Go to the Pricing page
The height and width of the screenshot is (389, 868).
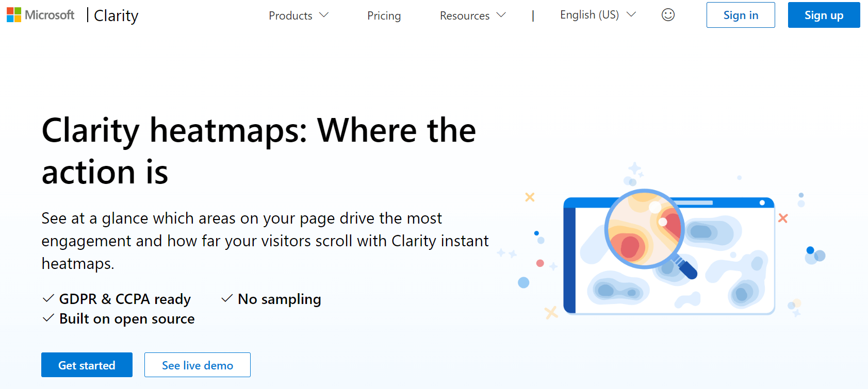point(384,15)
